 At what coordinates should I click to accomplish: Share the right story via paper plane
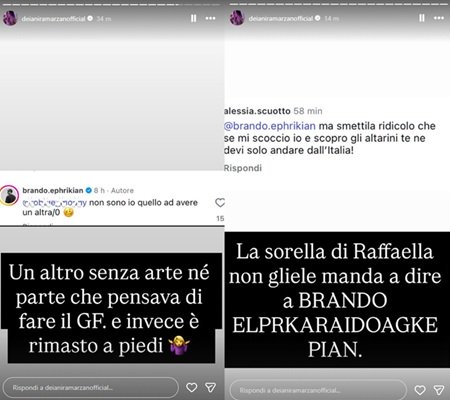(x=439, y=390)
